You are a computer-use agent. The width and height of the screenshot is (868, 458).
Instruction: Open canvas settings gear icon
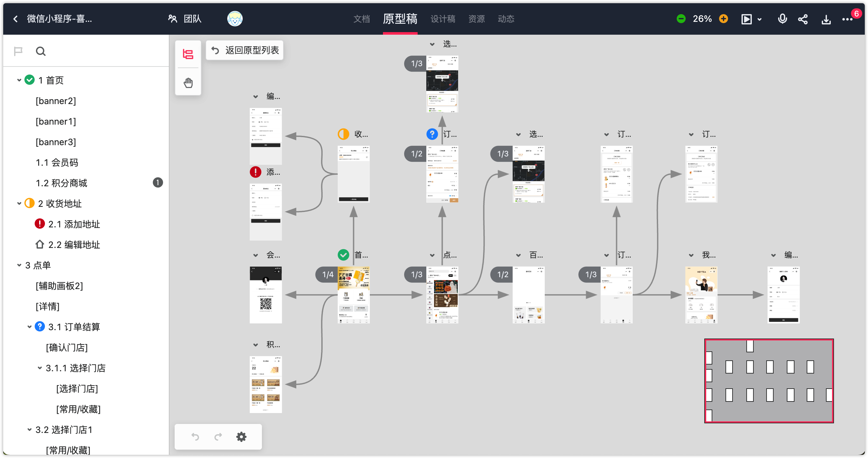click(x=241, y=437)
